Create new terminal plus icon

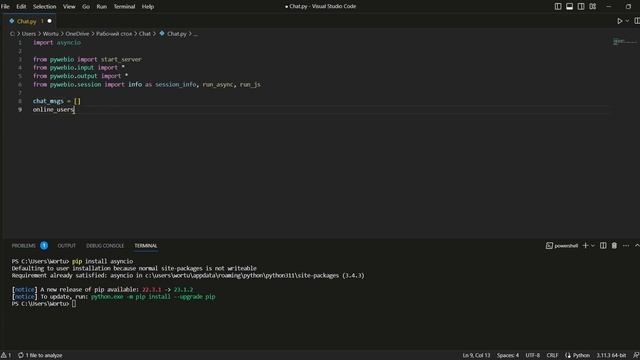click(585, 246)
